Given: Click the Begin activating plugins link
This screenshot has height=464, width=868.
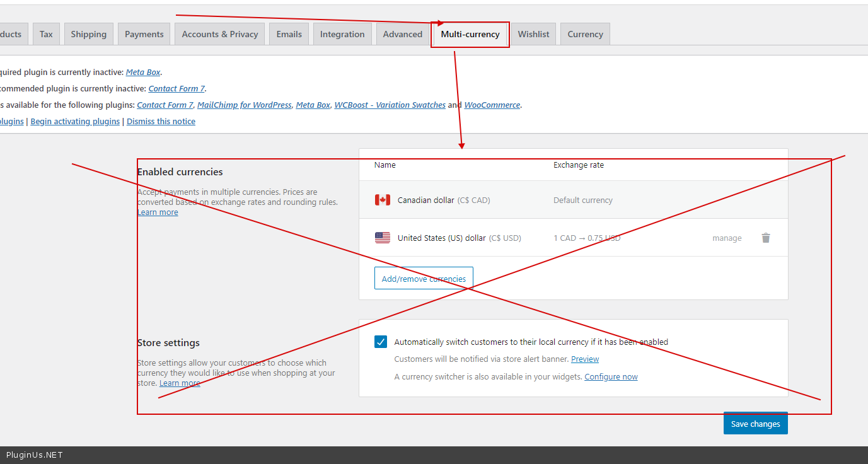Looking at the screenshot, I should click(x=75, y=121).
